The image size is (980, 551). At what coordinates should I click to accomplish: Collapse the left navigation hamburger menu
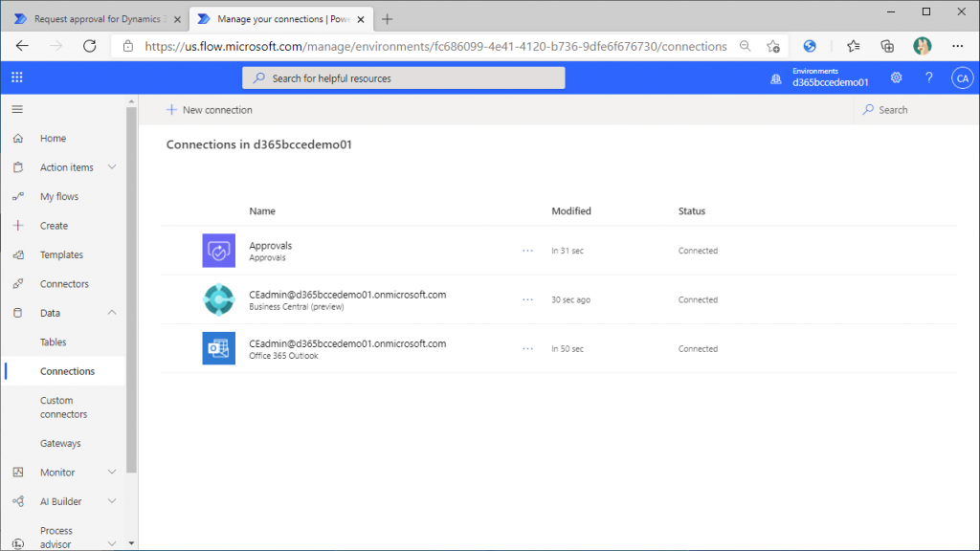(x=17, y=109)
